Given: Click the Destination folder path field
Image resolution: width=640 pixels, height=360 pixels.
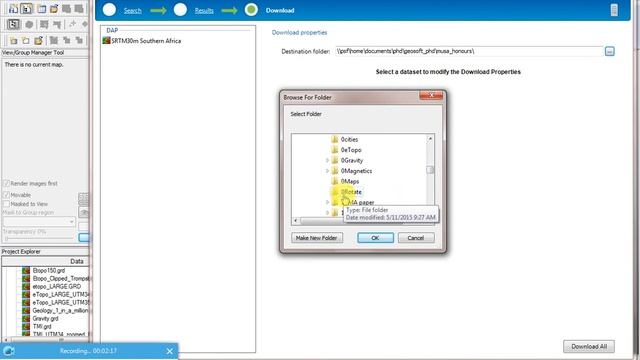Looking at the screenshot, I should (469, 51).
